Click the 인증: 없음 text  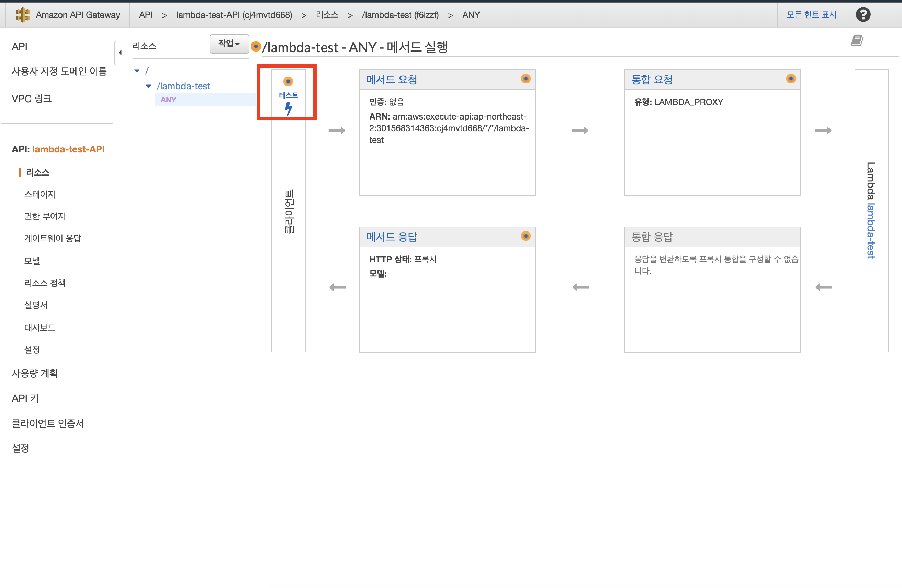386,102
